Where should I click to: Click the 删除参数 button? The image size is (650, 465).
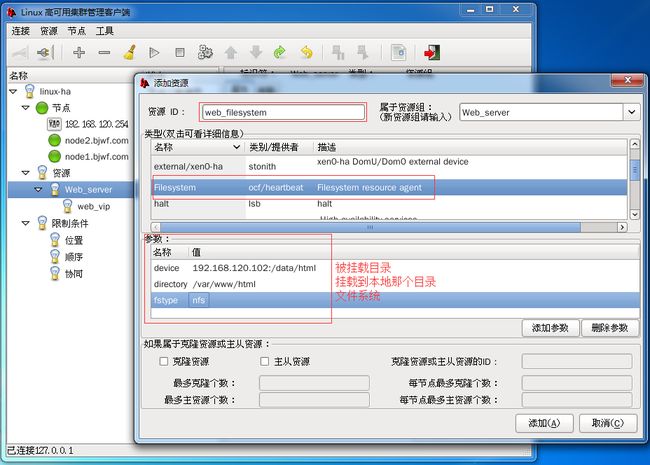pyautogui.click(x=609, y=328)
